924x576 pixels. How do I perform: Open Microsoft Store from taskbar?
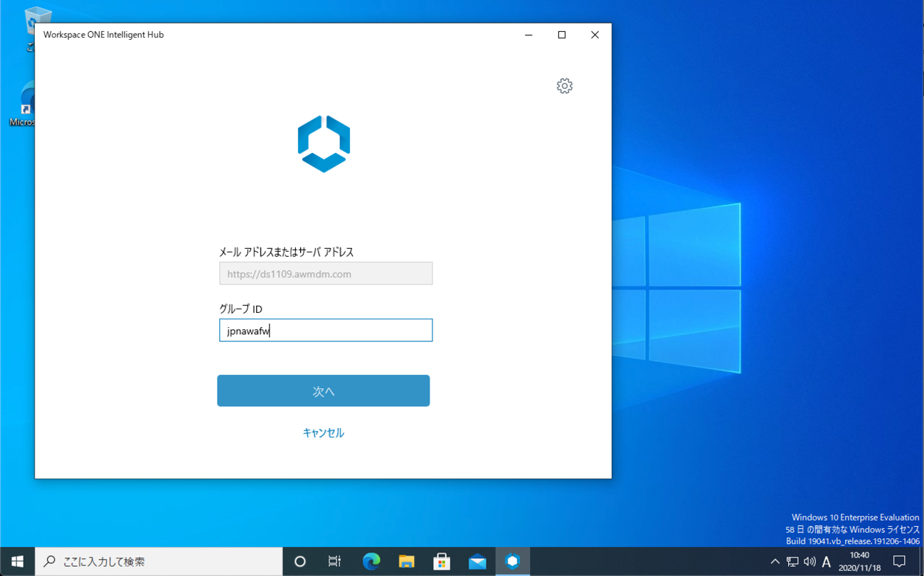(x=442, y=561)
